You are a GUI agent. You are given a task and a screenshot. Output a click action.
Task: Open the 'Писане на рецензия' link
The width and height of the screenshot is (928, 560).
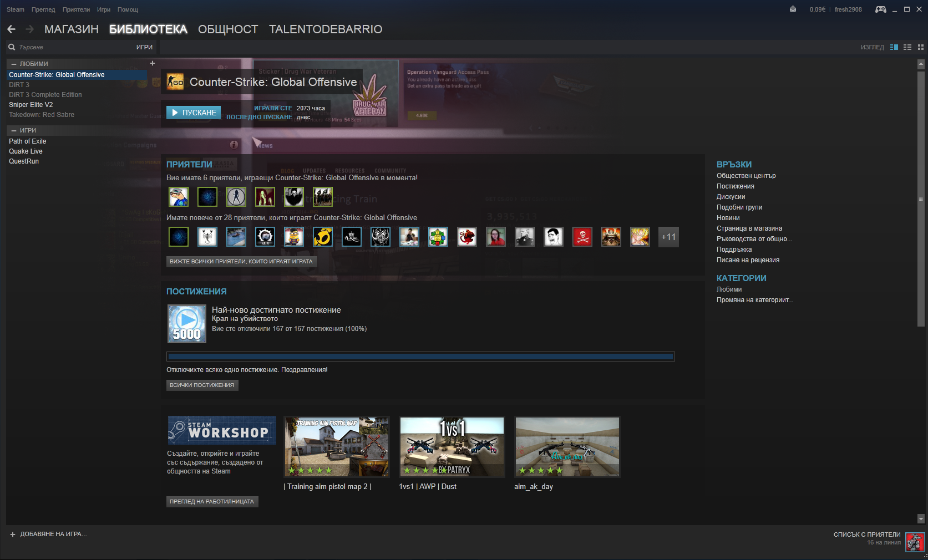click(748, 260)
